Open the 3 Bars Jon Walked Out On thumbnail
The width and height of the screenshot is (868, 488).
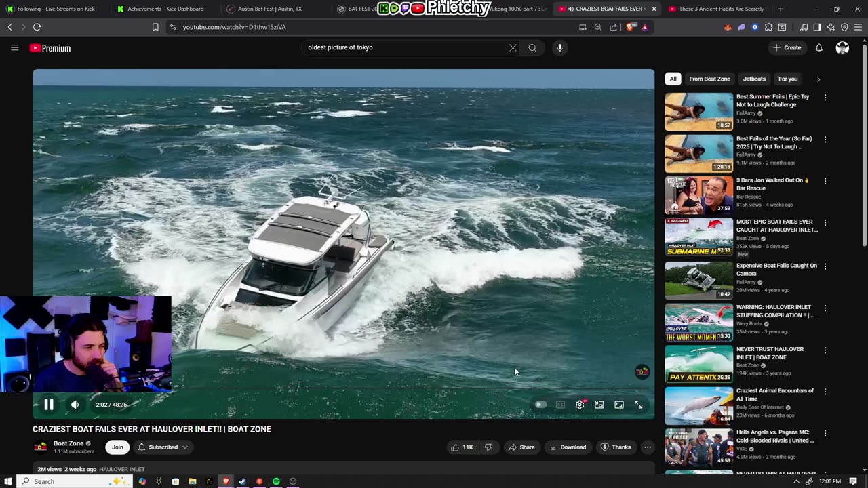click(698, 195)
